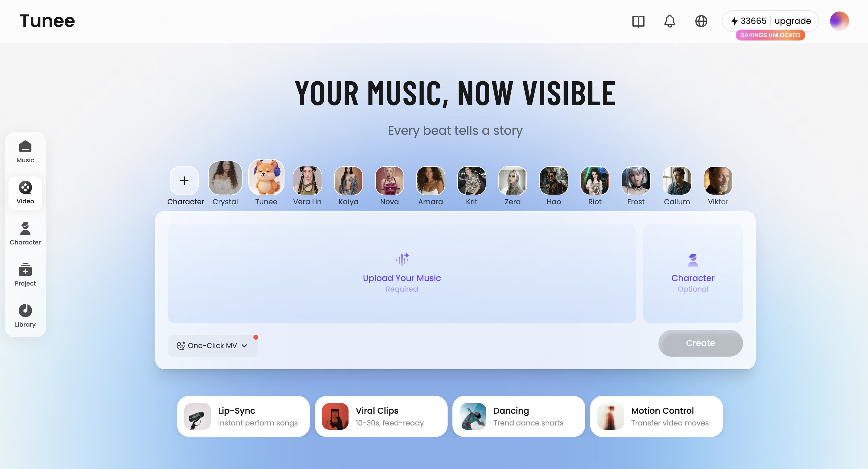Choose the Motion Control card
The width and height of the screenshot is (868, 469).
[x=656, y=416]
